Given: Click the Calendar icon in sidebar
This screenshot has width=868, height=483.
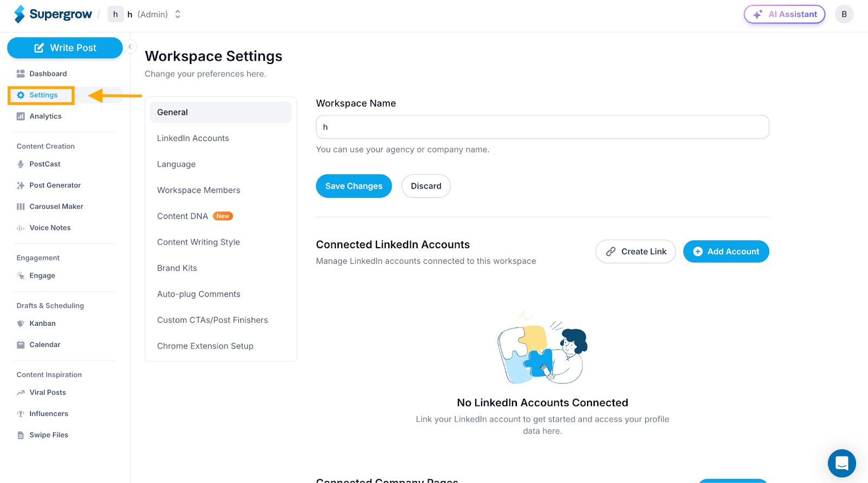Looking at the screenshot, I should 21,345.
